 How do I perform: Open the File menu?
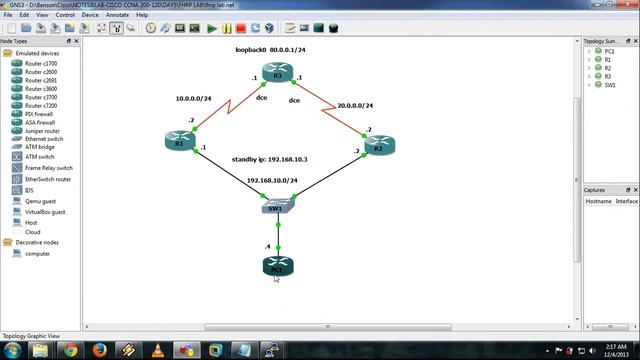click(x=8, y=15)
